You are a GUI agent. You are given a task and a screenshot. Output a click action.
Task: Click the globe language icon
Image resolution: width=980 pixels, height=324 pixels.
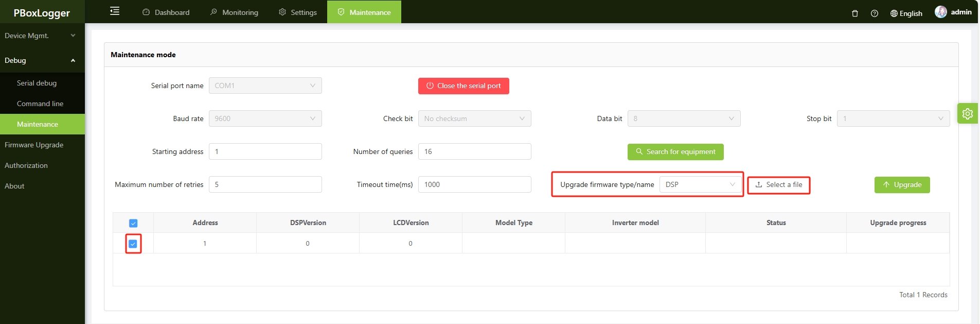[x=894, y=13]
